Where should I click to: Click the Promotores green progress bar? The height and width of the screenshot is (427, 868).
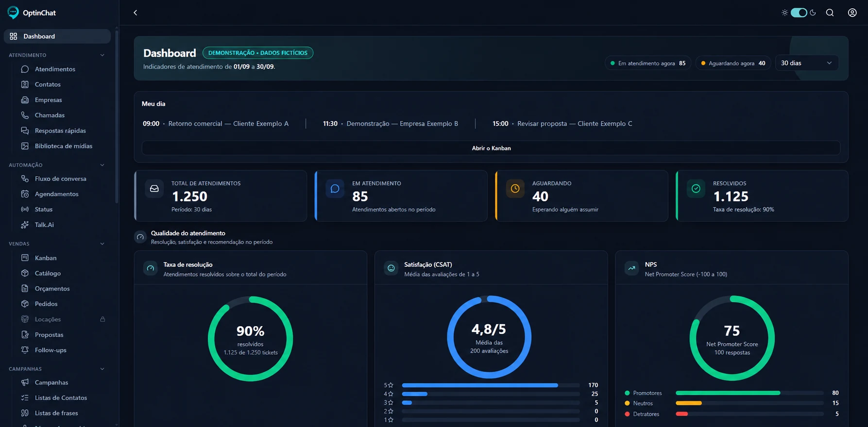click(x=749, y=393)
